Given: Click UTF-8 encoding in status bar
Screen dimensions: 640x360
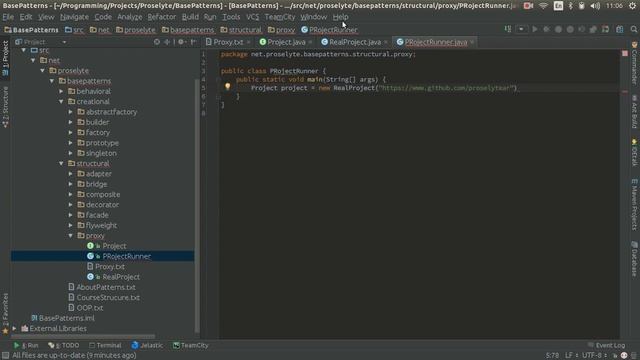Looking at the screenshot, I should click(x=594, y=356).
